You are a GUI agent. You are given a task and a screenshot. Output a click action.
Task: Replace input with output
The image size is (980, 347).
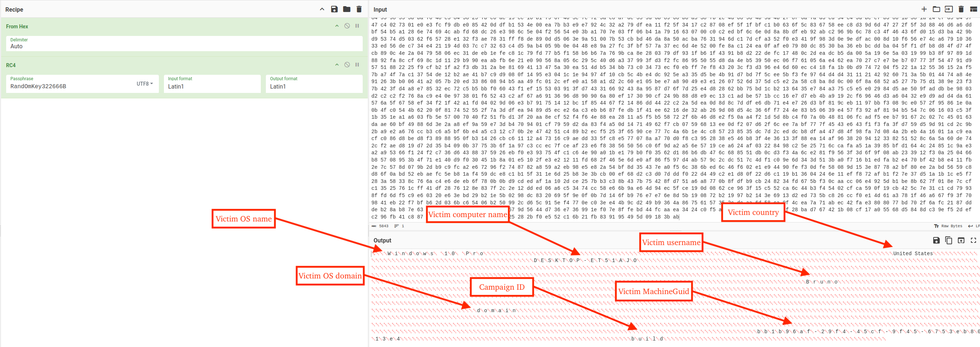click(961, 240)
